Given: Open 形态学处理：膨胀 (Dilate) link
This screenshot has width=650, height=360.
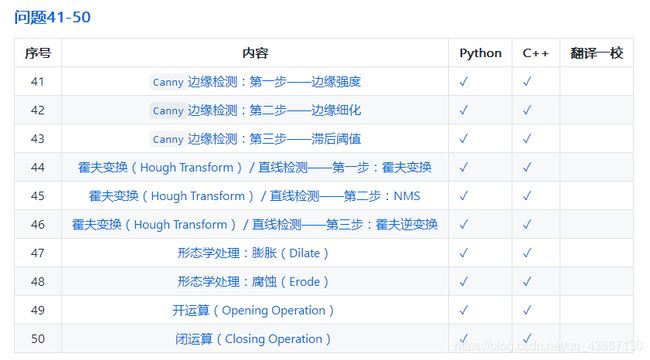Looking at the screenshot, I should coord(253,253).
